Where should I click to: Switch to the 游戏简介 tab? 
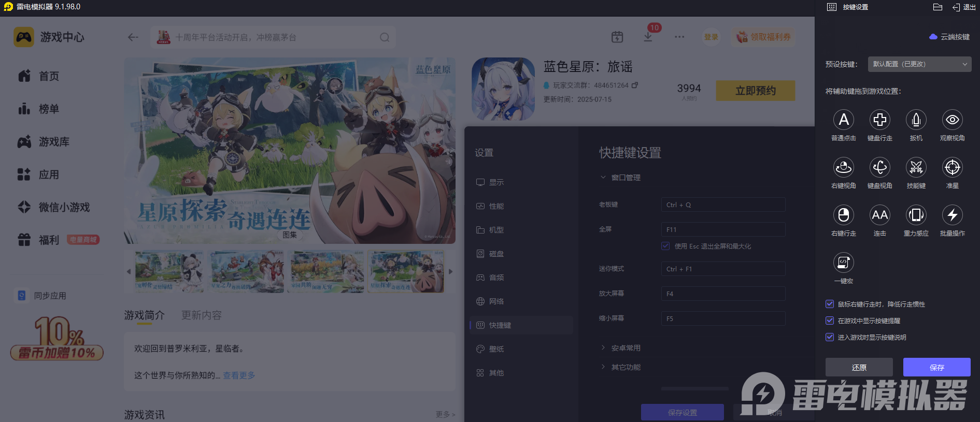[145, 315]
